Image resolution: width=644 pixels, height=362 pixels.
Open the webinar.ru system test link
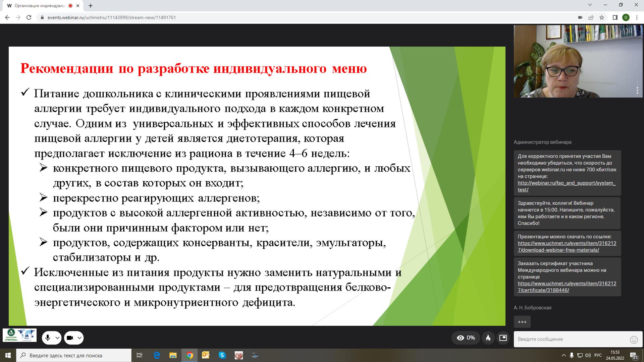[x=566, y=183]
